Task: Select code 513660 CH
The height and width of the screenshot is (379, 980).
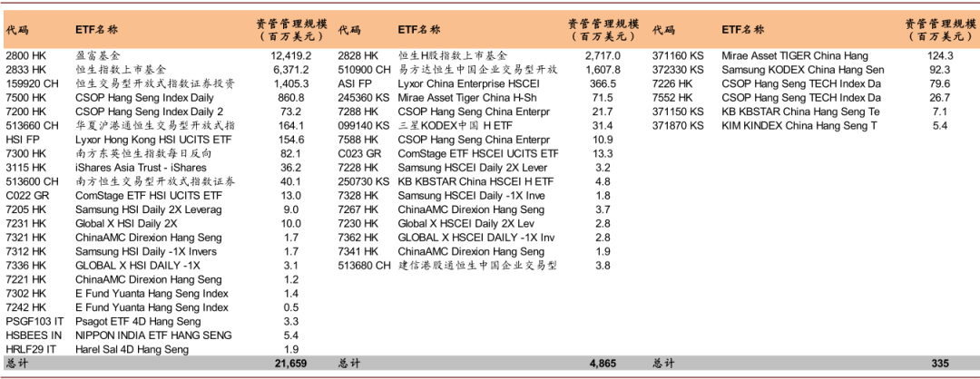Action: [32, 125]
